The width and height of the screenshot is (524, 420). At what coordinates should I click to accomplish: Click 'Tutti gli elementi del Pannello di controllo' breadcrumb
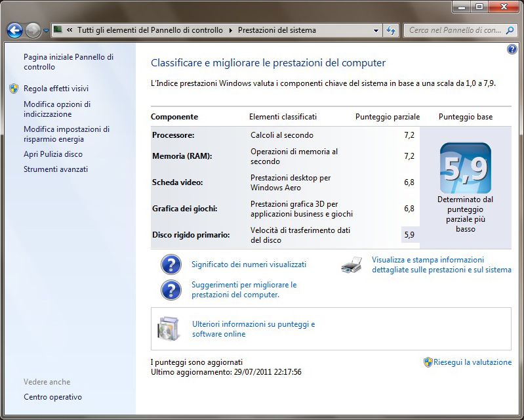point(150,30)
